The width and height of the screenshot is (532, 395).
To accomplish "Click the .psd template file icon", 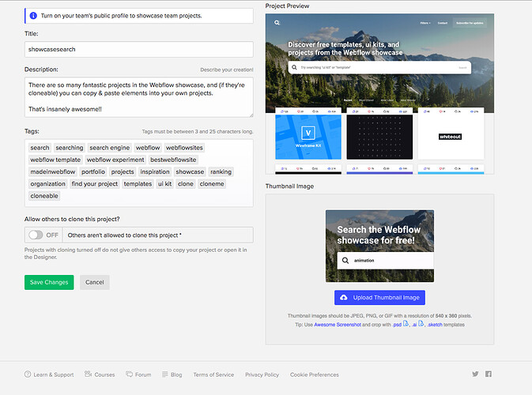I will coord(406,324).
